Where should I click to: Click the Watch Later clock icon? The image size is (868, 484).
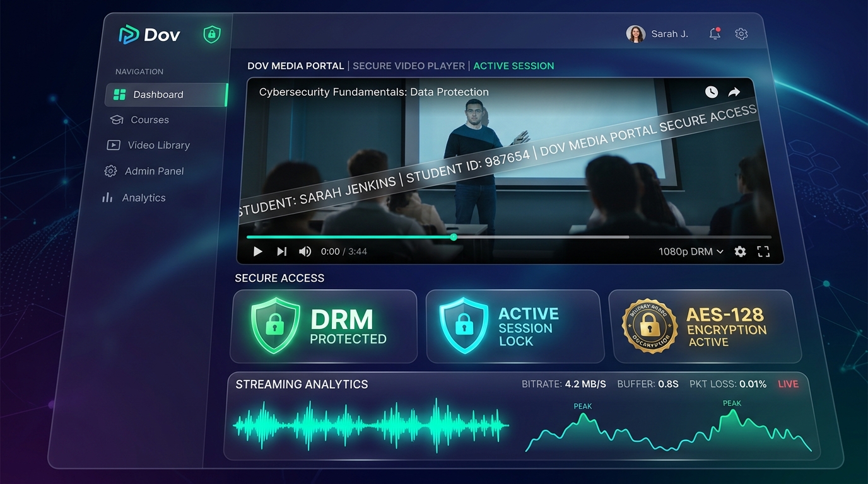tap(712, 92)
